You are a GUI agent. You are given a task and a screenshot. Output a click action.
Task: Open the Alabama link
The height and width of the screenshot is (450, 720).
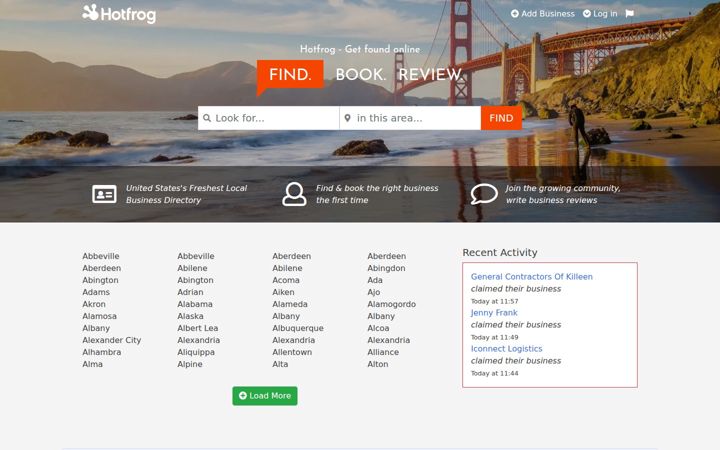(195, 304)
